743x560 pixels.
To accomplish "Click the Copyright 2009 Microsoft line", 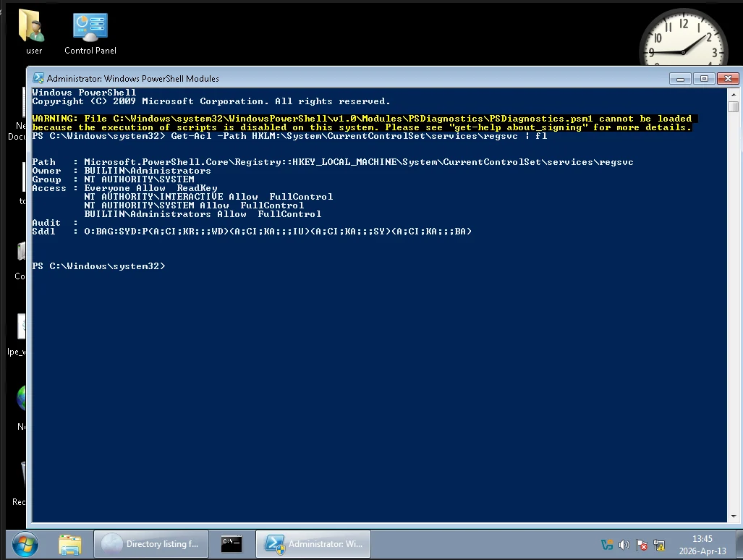I will tap(211, 102).
